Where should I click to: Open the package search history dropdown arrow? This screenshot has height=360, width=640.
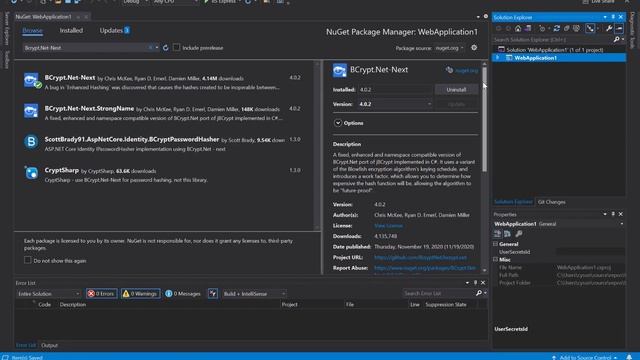point(157,48)
